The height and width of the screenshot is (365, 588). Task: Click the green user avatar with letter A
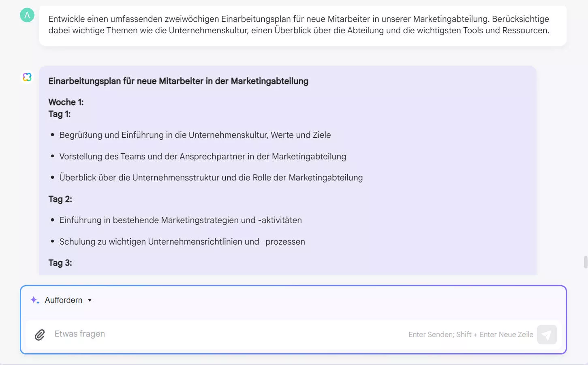27,15
